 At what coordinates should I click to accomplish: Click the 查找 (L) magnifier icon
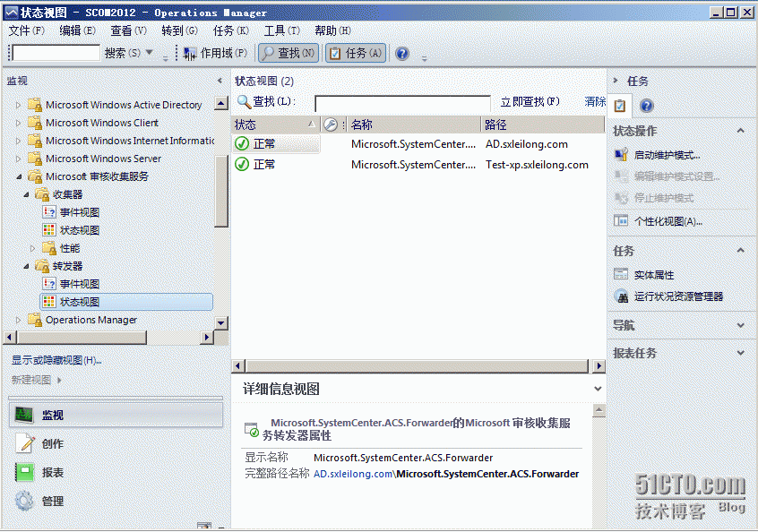point(244,102)
